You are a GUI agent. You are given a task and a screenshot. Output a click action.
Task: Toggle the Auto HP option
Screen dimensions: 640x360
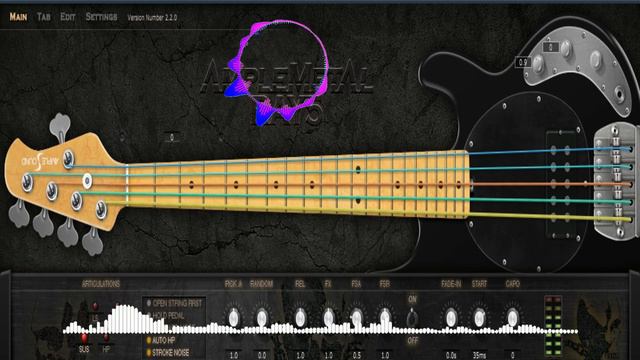point(162,340)
